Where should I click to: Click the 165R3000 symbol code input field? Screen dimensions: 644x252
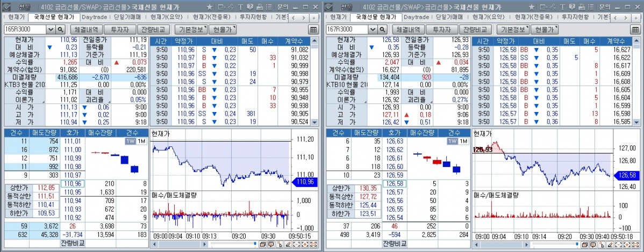[x=25, y=30]
